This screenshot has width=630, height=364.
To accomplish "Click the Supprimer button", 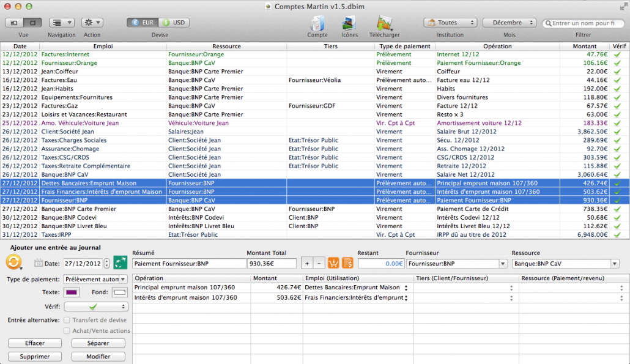I will coord(35,357).
